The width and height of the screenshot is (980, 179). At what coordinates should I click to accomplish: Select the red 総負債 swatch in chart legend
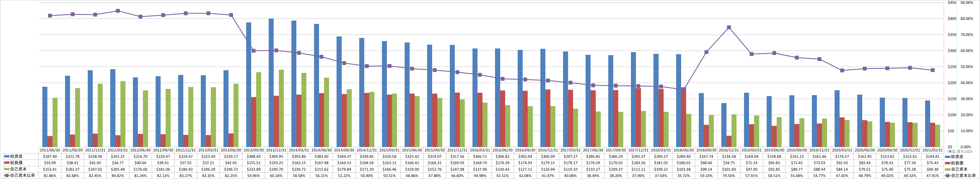click(x=948, y=163)
